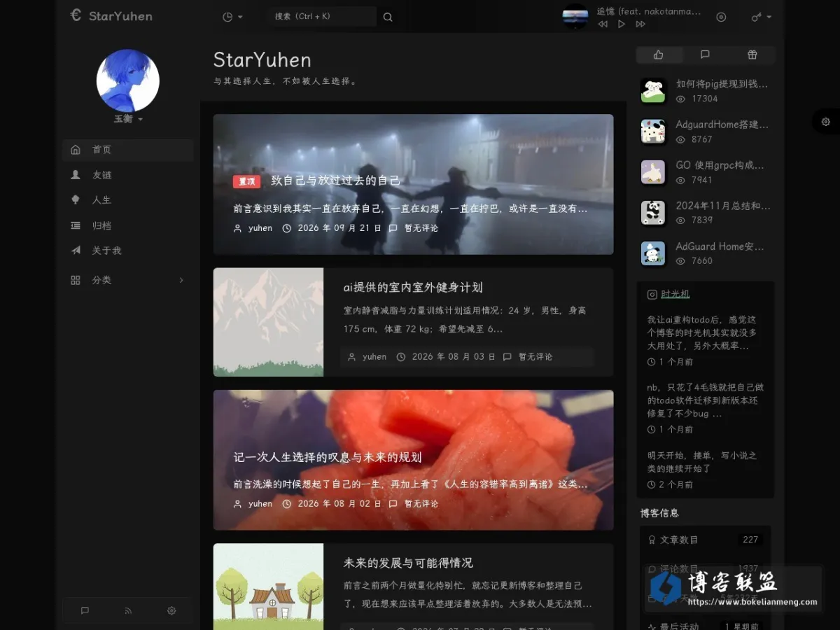
Task: Click the cow icon beside AdGuard Home安 post
Action: (x=653, y=253)
